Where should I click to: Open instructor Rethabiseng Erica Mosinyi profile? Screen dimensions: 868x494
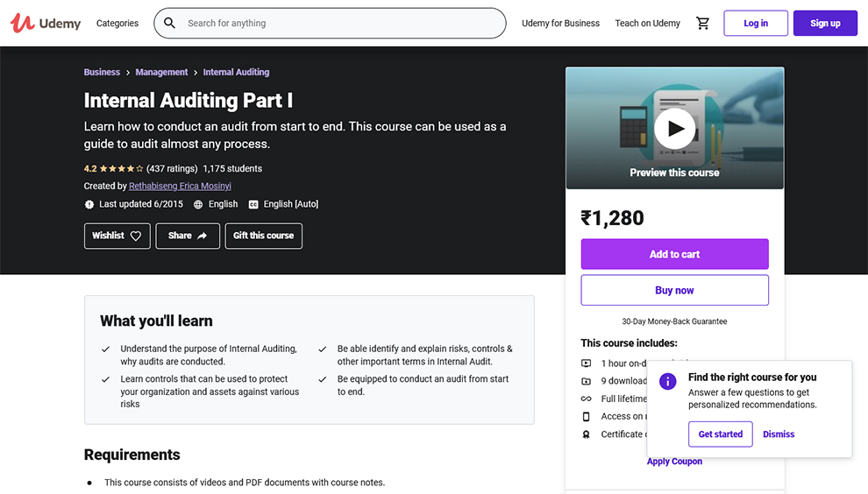click(x=180, y=186)
